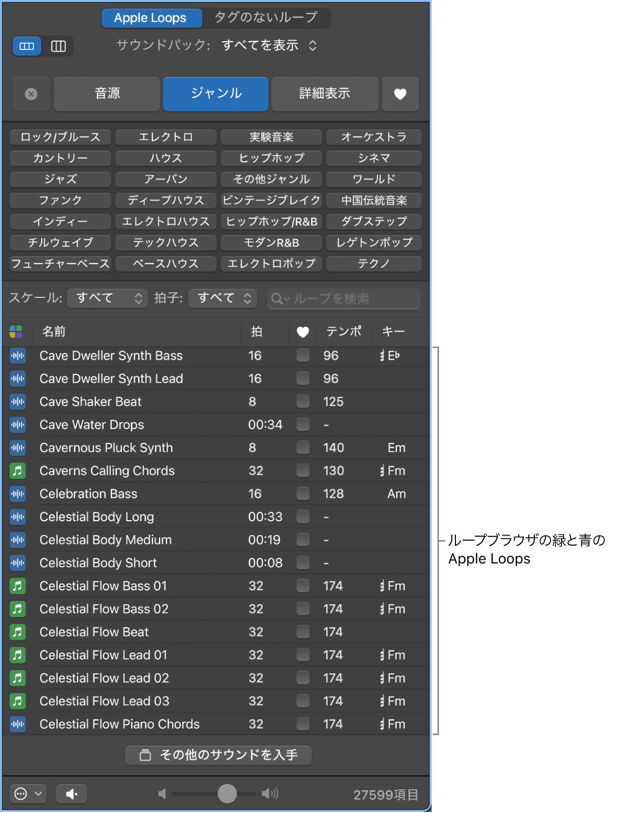Click その他のサウンドを入手 button
The width and height of the screenshot is (644, 813).
[x=218, y=755]
